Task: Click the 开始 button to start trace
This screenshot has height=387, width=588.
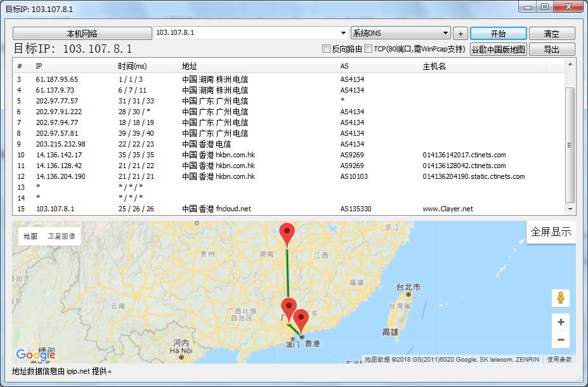Action: click(x=498, y=34)
